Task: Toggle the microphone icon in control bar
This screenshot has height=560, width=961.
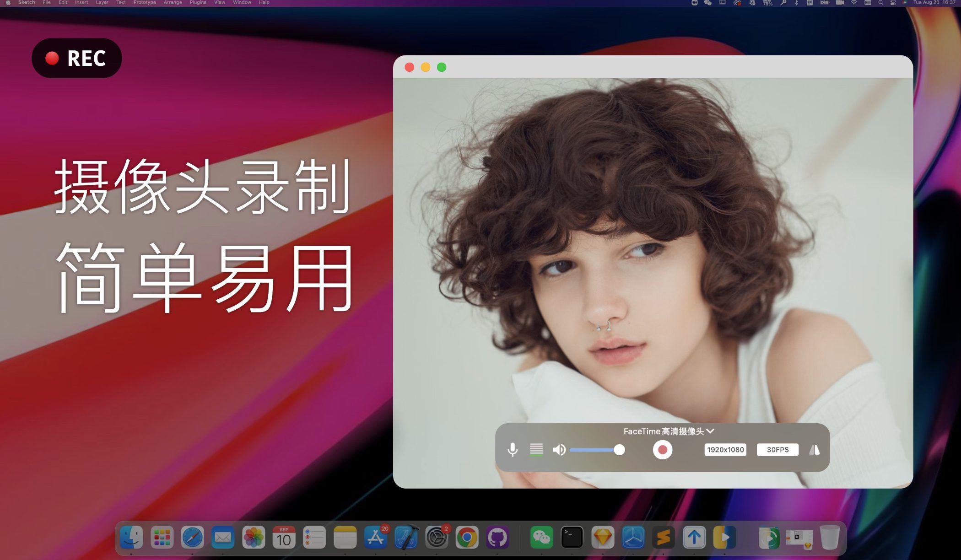Action: coord(513,450)
